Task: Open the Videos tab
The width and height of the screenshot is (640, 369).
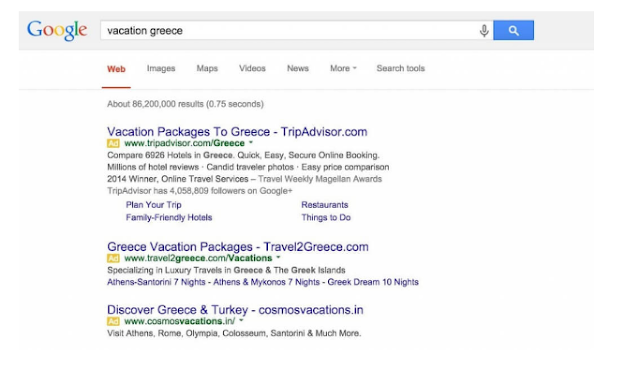Action: coord(252,68)
